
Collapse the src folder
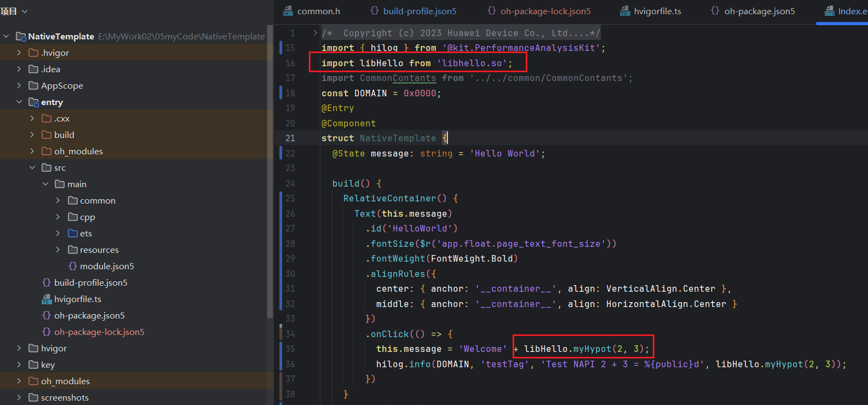tap(32, 168)
